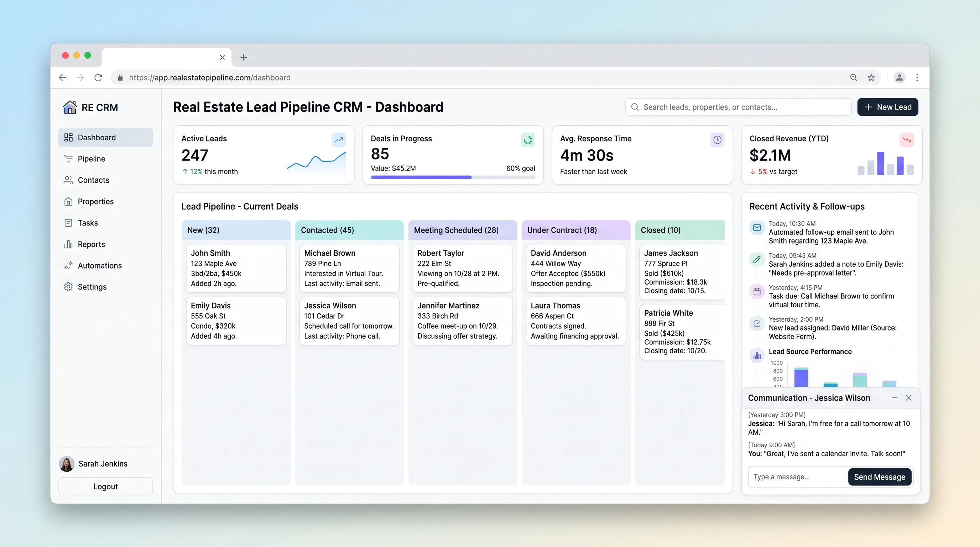980x547 pixels.
Task: Click the New Lead button
Action: click(x=887, y=107)
